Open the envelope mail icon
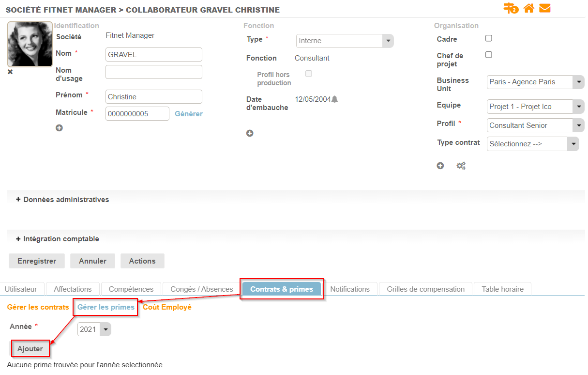This screenshot has width=588, height=375. (545, 8)
